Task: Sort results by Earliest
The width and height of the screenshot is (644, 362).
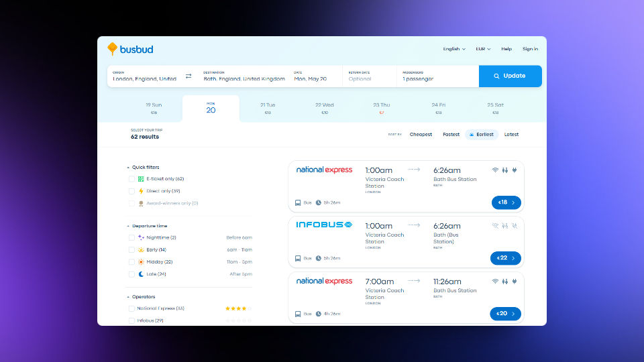Action: pos(482,135)
